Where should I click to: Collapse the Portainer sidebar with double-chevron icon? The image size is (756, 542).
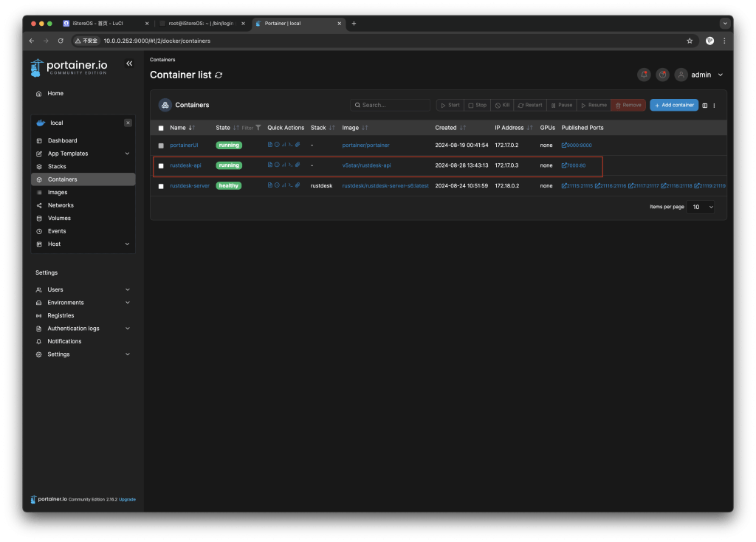pyautogui.click(x=129, y=64)
